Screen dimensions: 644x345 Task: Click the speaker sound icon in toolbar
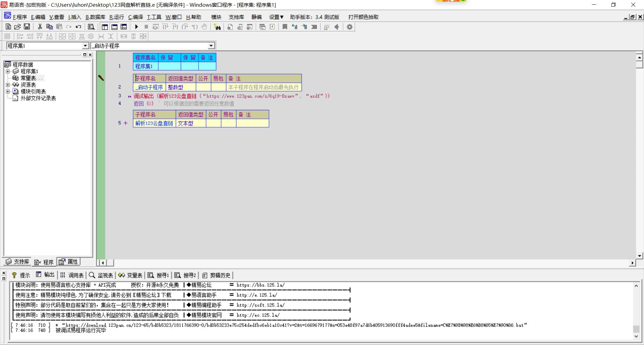click(336, 27)
